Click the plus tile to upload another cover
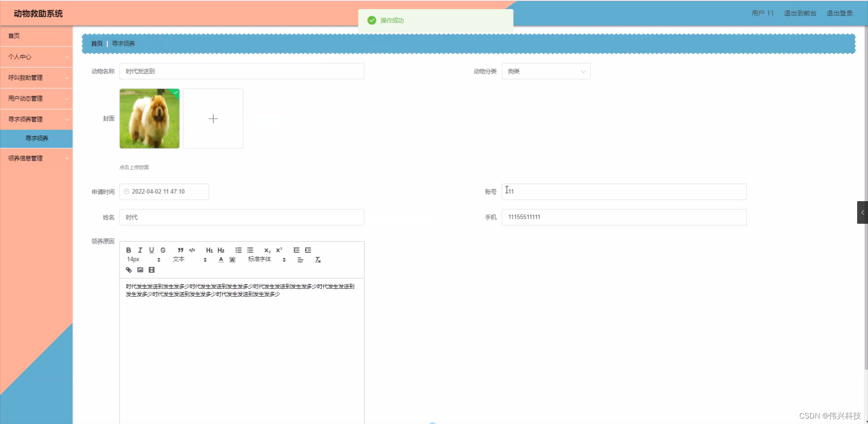This screenshot has width=868, height=424. click(213, 118)
